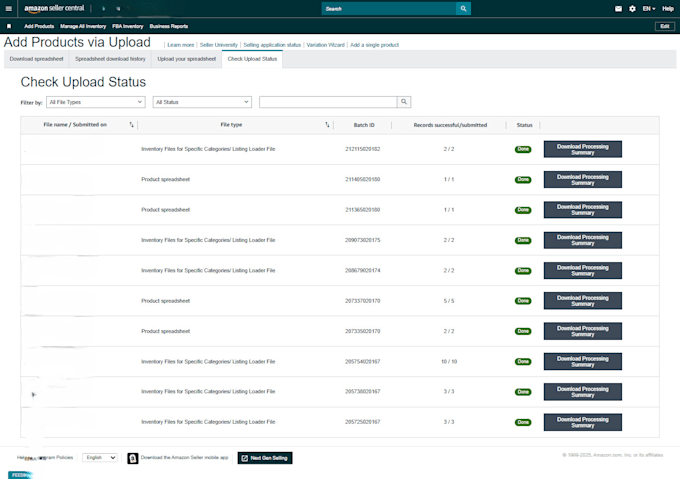Open the settings gear icon
The image size is (680, 479).
coord(632,9)
